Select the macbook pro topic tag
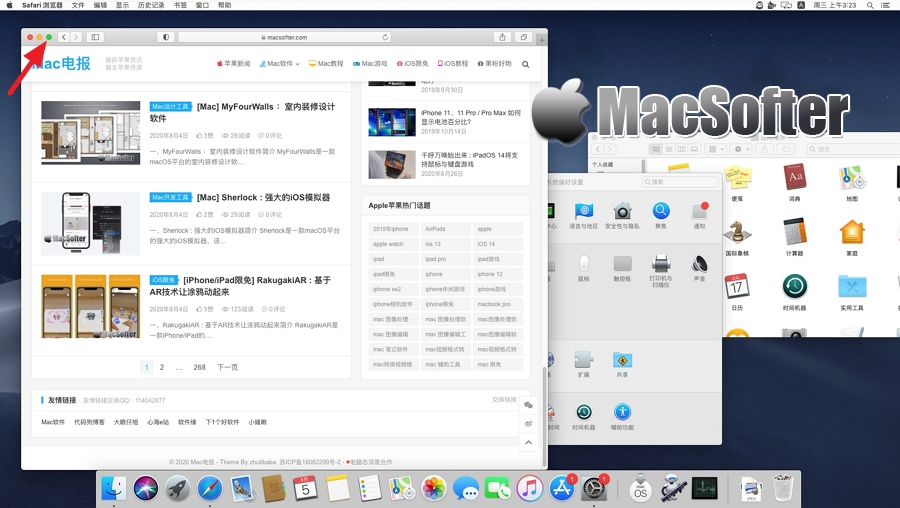The height and width of the screenshot is (508, 900). coord(498,304)
